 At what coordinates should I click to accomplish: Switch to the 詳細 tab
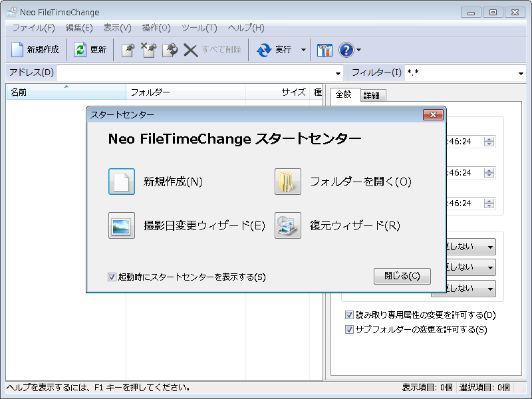pos(372,96)
